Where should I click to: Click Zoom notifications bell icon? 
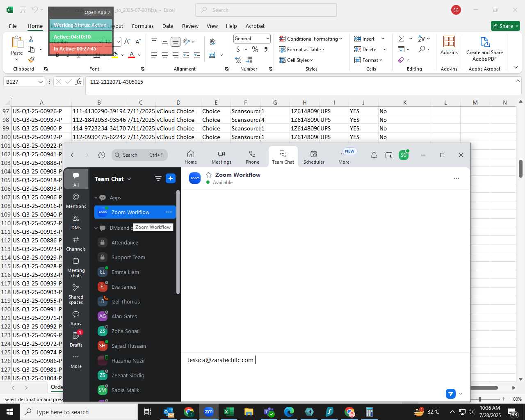pos(374,155)
